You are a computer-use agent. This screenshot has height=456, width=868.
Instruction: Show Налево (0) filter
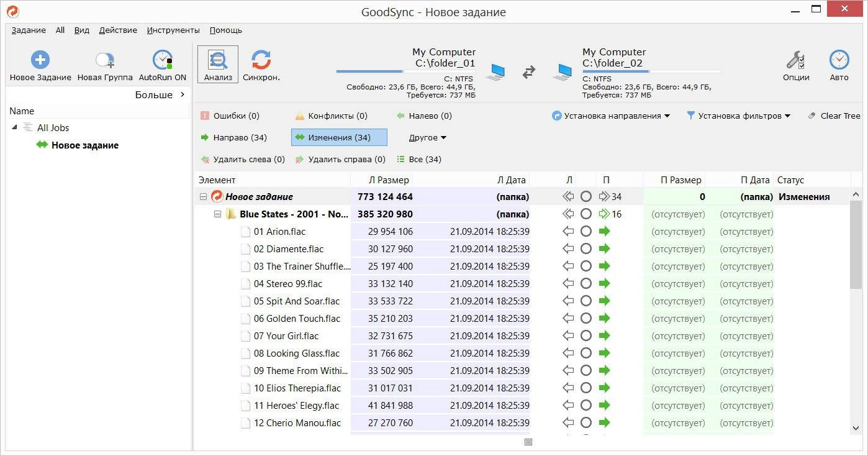[424, 116]
